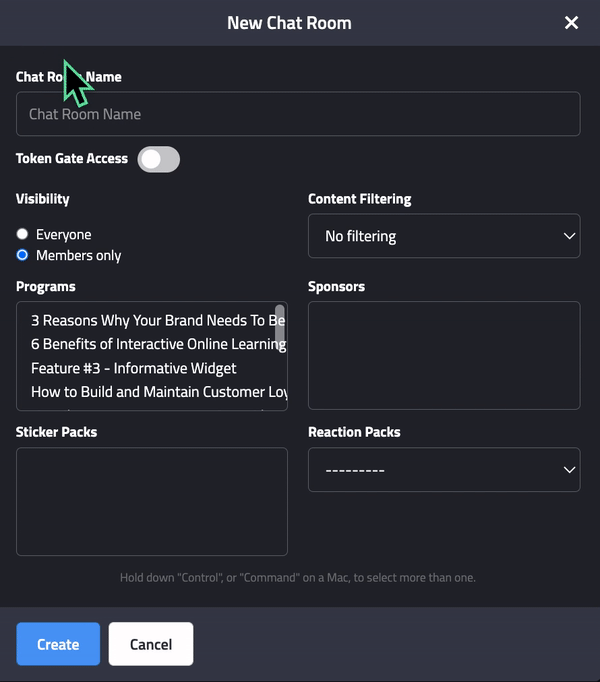The height and width of the screenshot is (682, 600).
Task: Select the Members only radio button
Action: tap(22, 255)
